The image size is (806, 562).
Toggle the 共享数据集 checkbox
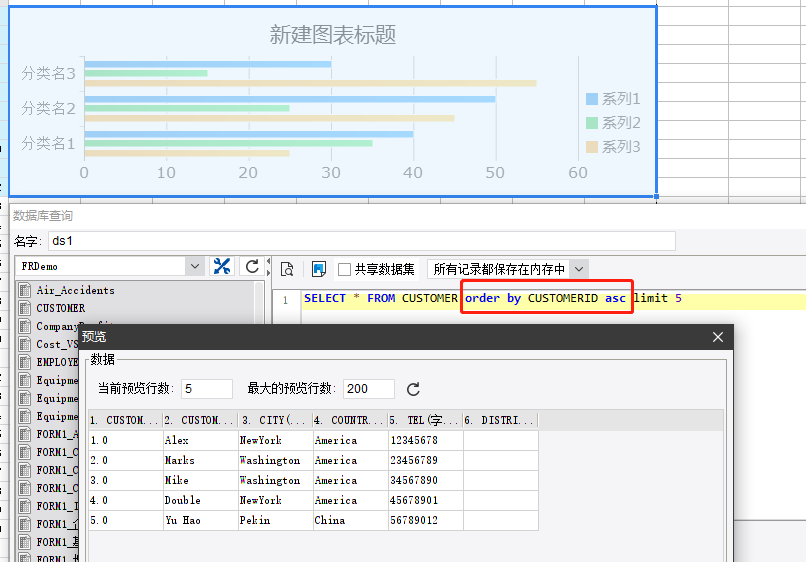tap(344, 269)
